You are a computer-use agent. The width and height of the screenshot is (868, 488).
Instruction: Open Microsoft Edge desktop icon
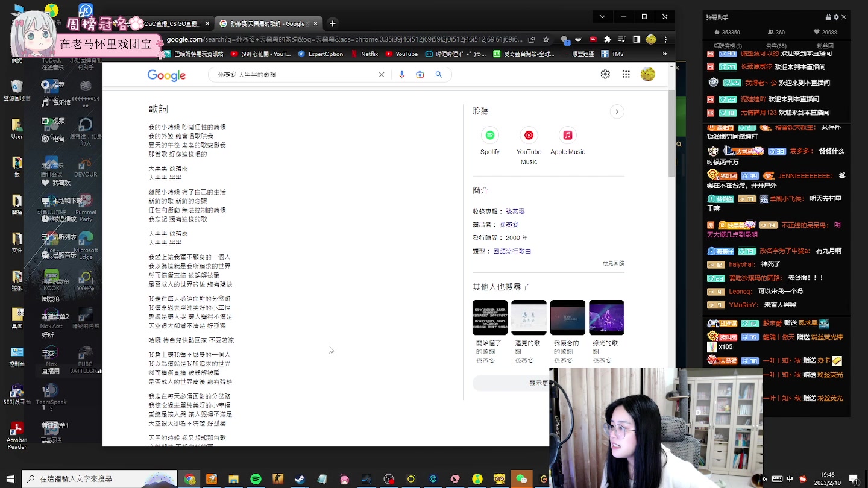pos(86,245)
